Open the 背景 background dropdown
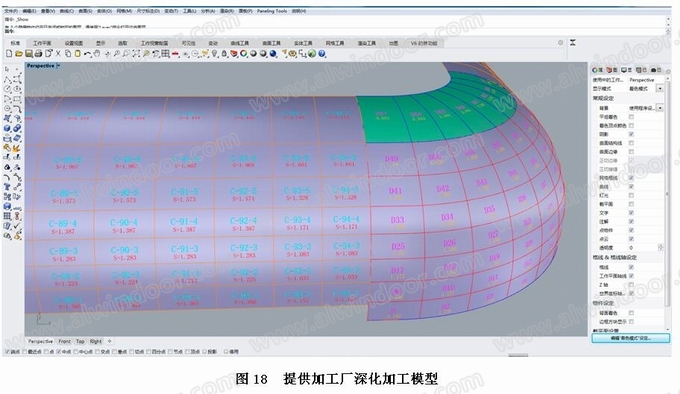 [x=660, y=107]
